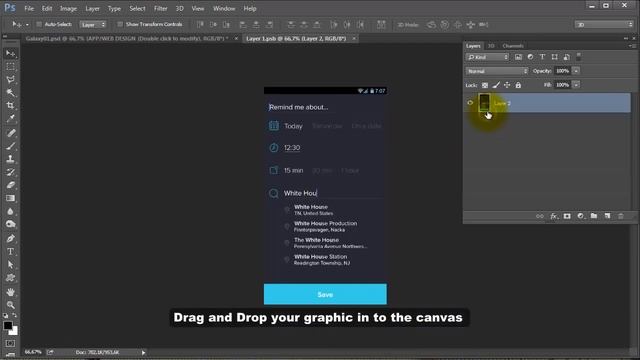Click the zoom percentage field
This screenshot has width=640, height=360.
[33, 352]
